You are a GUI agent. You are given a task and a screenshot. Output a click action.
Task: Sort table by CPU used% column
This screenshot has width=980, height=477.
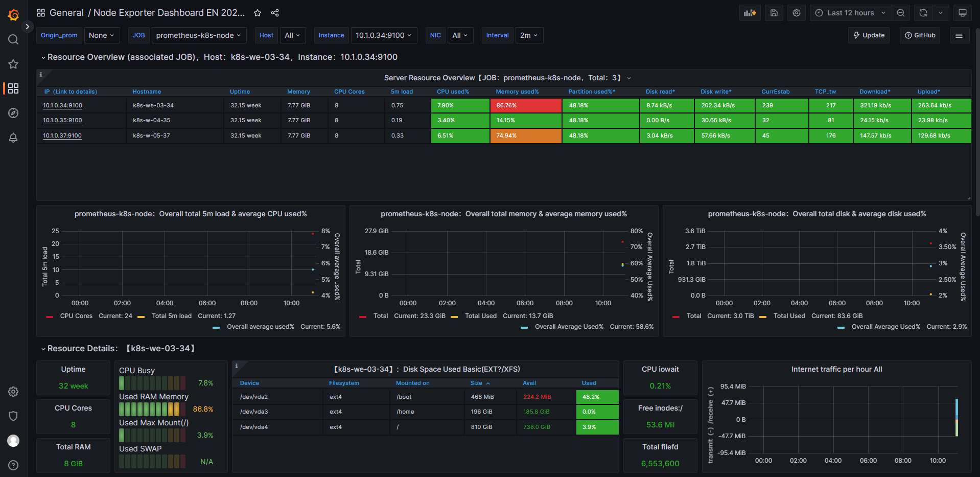pos(453,92)
